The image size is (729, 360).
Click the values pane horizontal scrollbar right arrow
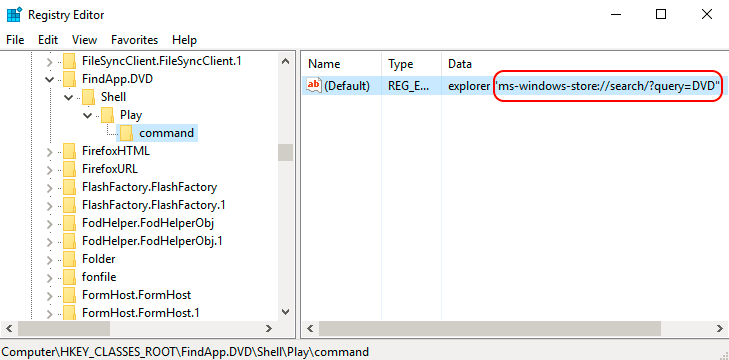(x=718, y=329)
